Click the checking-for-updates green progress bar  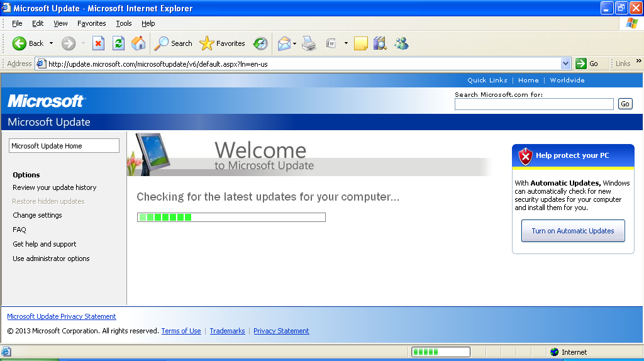(231, 217)
